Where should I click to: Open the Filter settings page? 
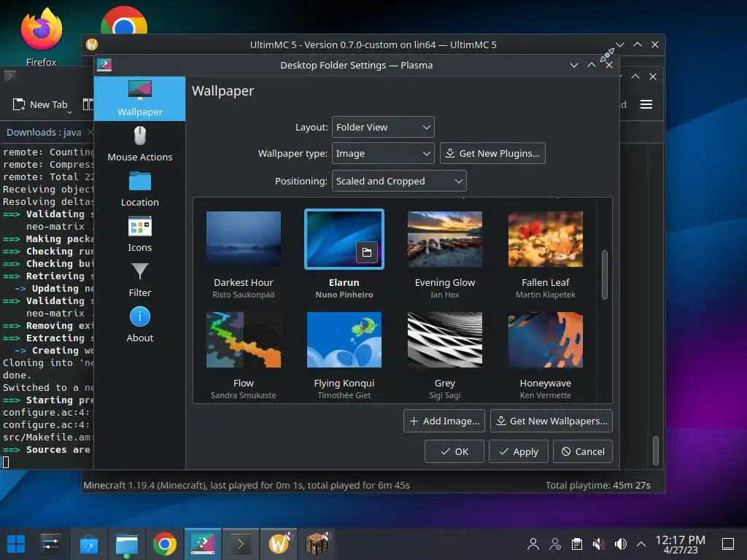click(x=139, y=280)
